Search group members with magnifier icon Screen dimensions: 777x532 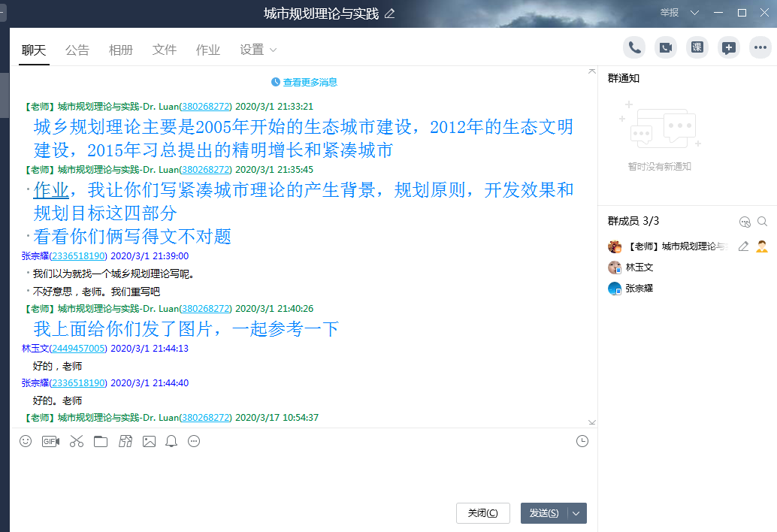tap(762, 222)
